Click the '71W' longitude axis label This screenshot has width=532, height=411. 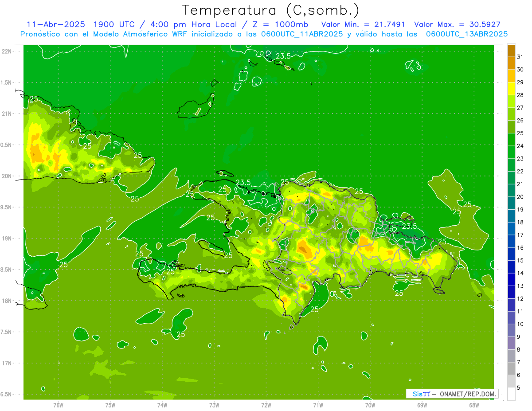pos(318,405)
